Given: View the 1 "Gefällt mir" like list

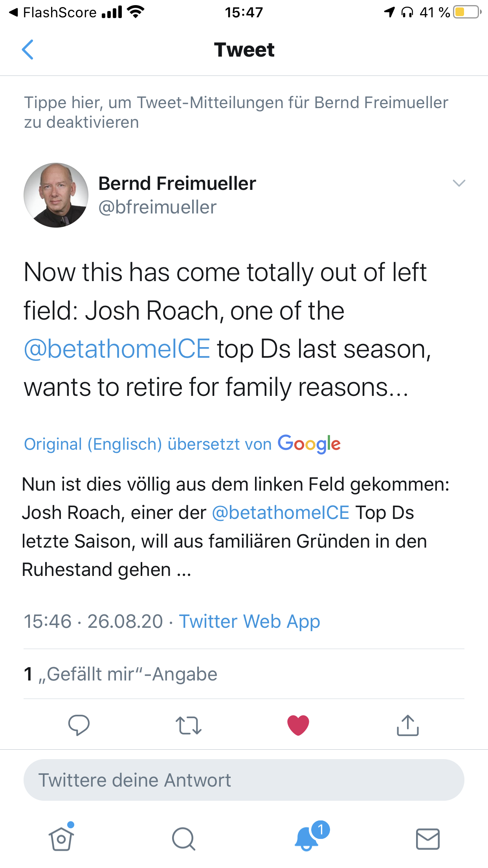Looking at the screenshot, I should click(x=120, y=674).
